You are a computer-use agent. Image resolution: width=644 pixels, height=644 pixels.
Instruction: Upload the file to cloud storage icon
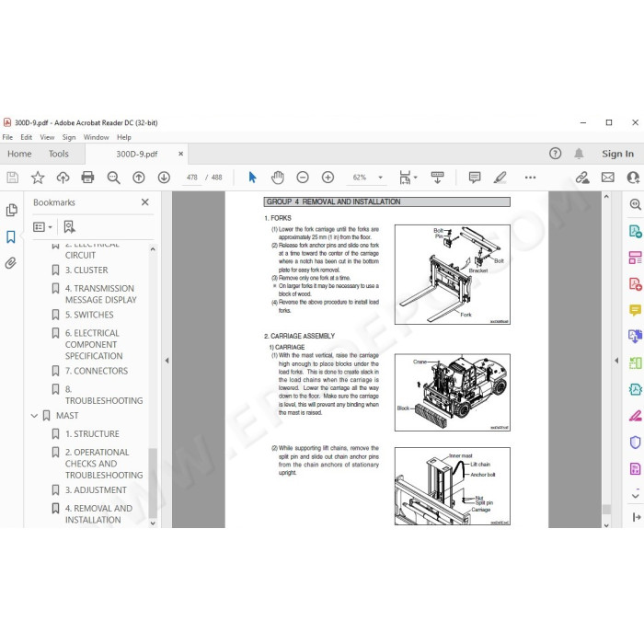(x=63, y=178)
